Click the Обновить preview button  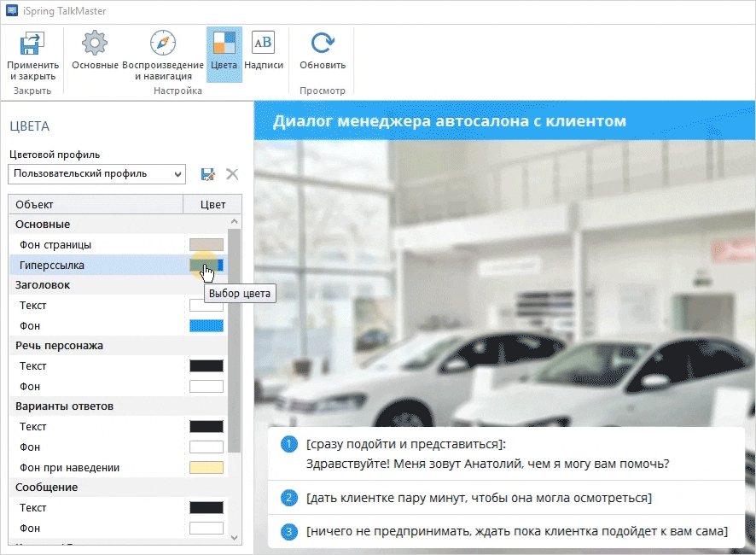point(322,51)
